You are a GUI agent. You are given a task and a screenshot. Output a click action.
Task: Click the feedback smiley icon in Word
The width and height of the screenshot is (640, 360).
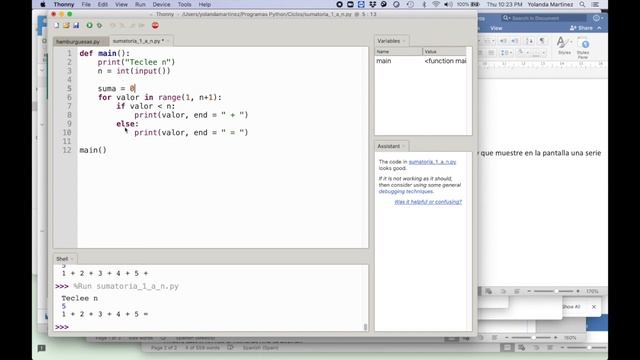(596, 18)
